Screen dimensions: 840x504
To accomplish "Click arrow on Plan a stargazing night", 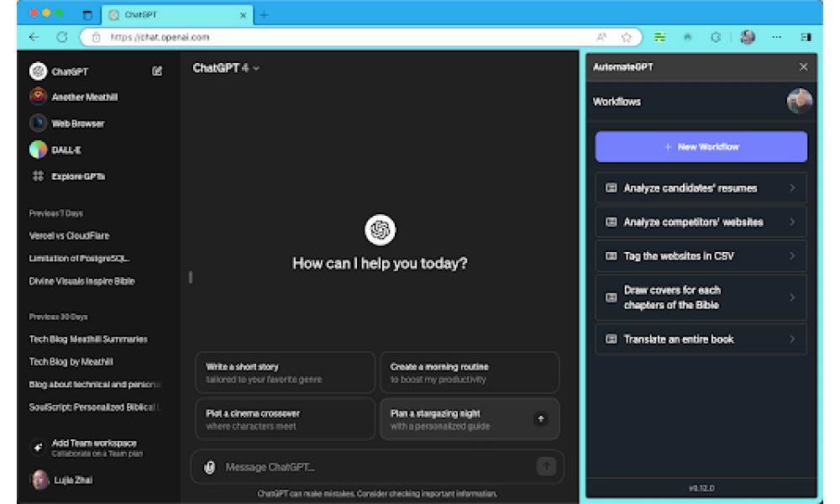I will pyautogui.click(x=540, y=419).
